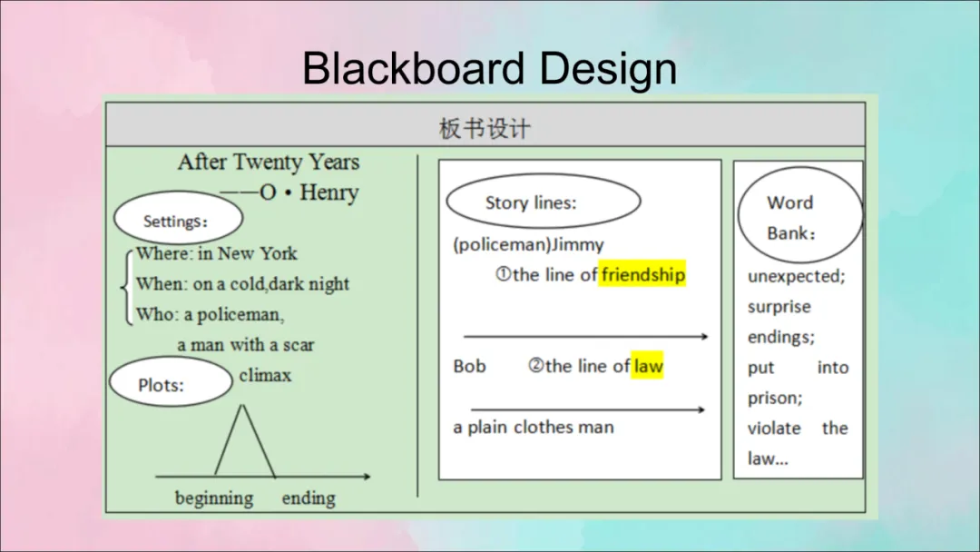Click the highlighted word "friendship"

(x=642, y=274)
